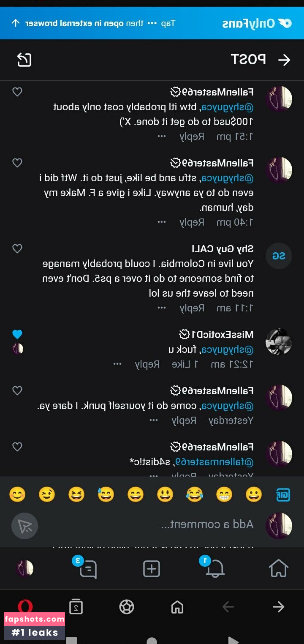Open more options on MissExoticD1's comment
The image size is (304, 644).
coord(117,364)
